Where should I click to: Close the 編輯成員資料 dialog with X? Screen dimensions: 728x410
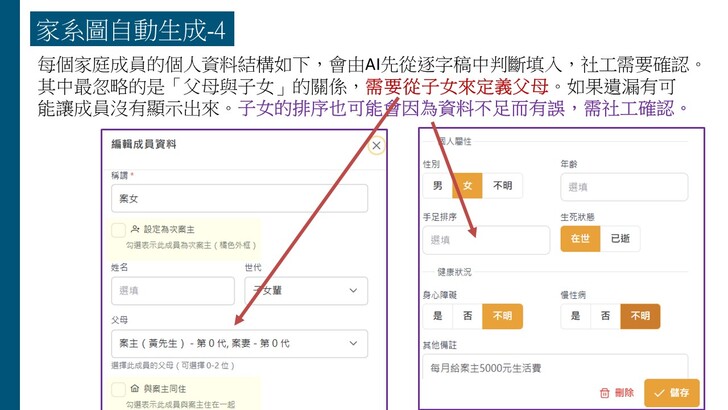click(x=376, y=146)
